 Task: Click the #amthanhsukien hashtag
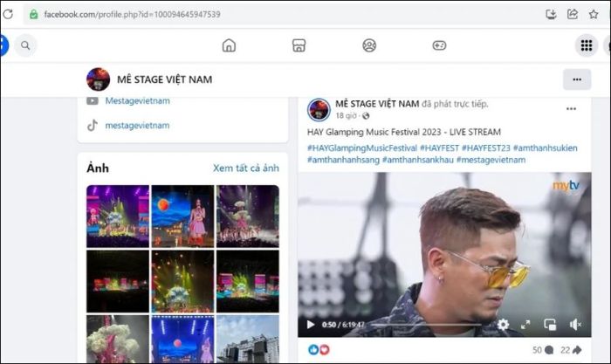[546, 148]
